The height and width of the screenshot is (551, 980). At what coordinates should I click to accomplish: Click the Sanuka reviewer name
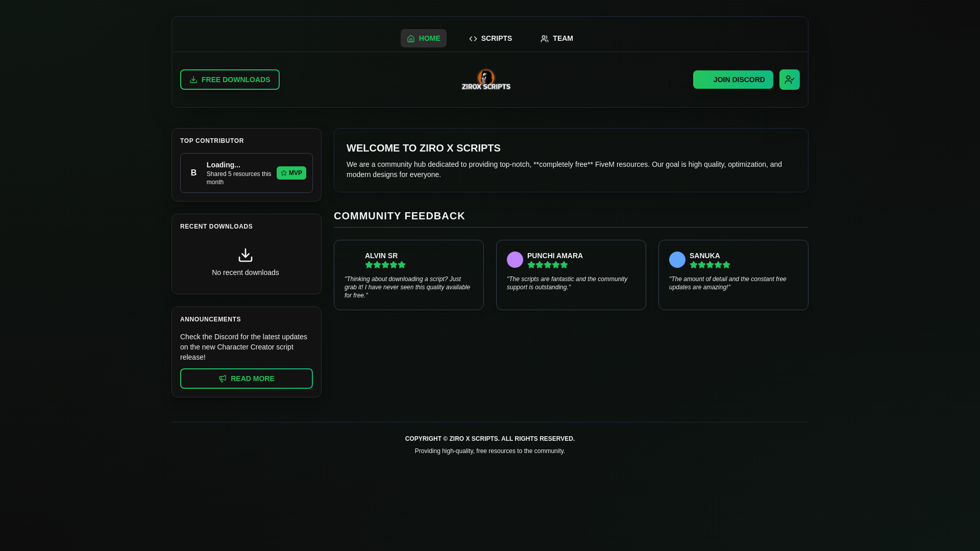point(704,256)
